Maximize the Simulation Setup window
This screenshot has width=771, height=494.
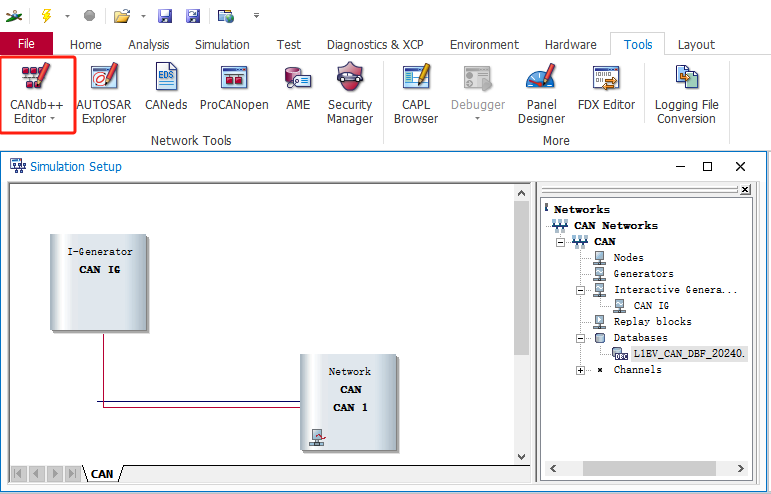tap(708, 167)
